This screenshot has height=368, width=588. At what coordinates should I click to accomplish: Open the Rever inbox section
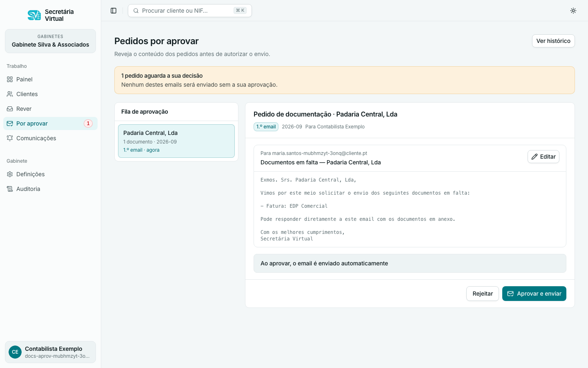50,109
